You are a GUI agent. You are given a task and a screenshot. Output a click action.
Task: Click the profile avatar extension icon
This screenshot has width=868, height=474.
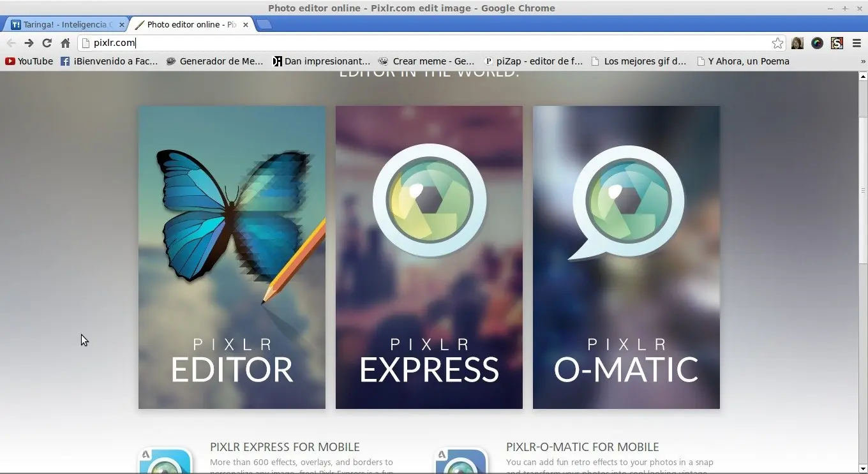(797, 43)
